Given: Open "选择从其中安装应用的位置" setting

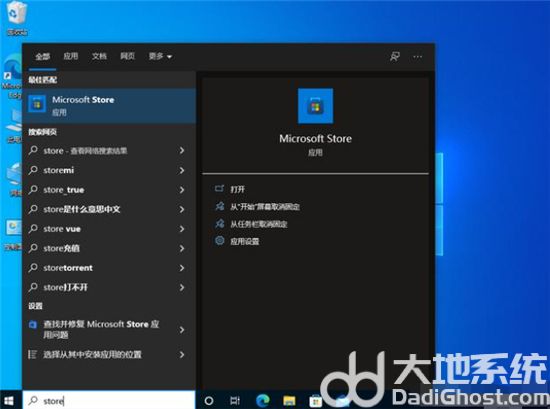Looking at the screenshot, I should coord(109,355).
